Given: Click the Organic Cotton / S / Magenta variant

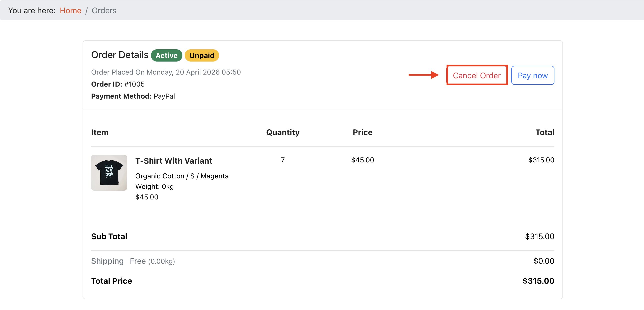Looking at the screenshot, I should tap(182, 176).
